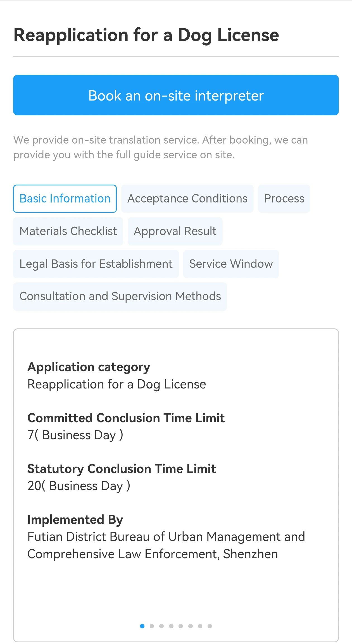Viewport: 352px width, 644px height.
Task: Select the first active blue pagination dot
Action: tap(142, 626)
